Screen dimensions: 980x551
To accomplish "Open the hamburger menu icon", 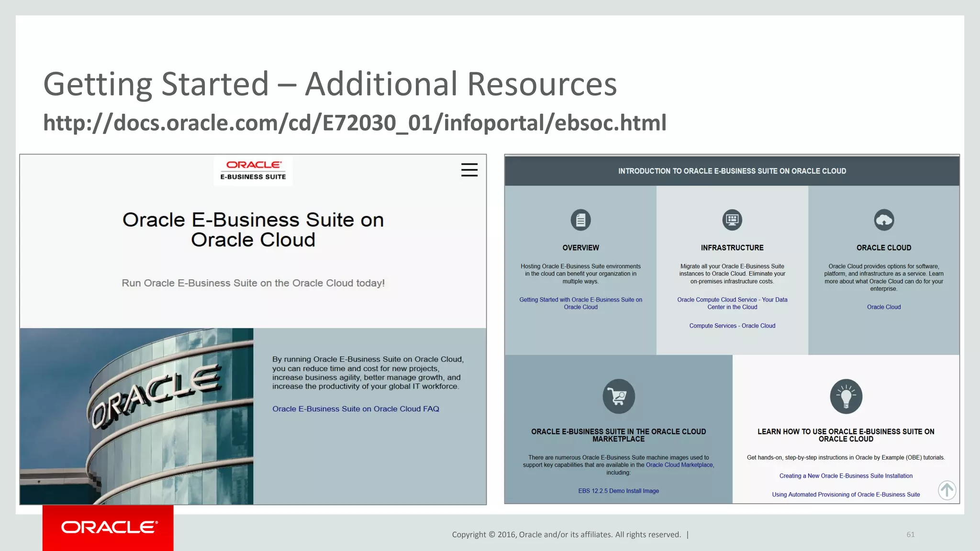I will point(469,170).
